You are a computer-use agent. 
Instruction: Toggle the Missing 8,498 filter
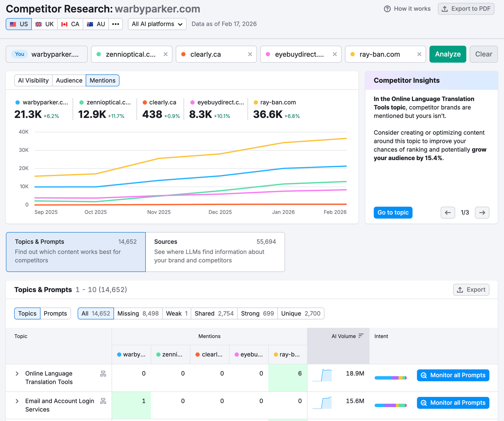(138, 313)
